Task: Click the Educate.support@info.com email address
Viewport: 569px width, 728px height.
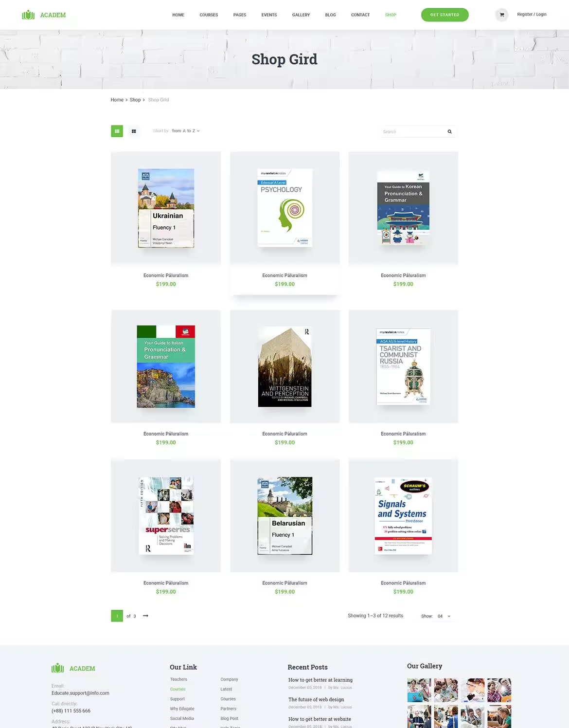Action: coord(80,693)
